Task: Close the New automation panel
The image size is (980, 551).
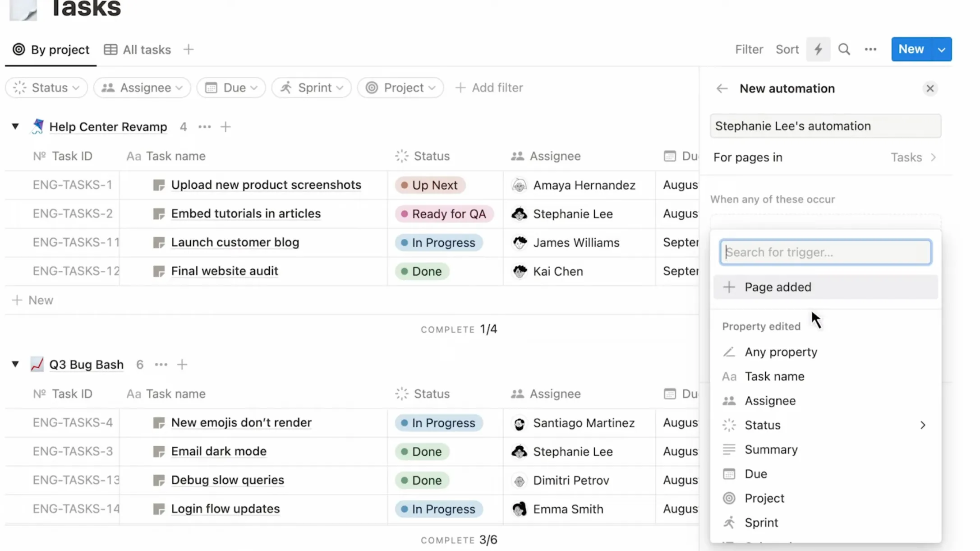Action: coord(929,88)
